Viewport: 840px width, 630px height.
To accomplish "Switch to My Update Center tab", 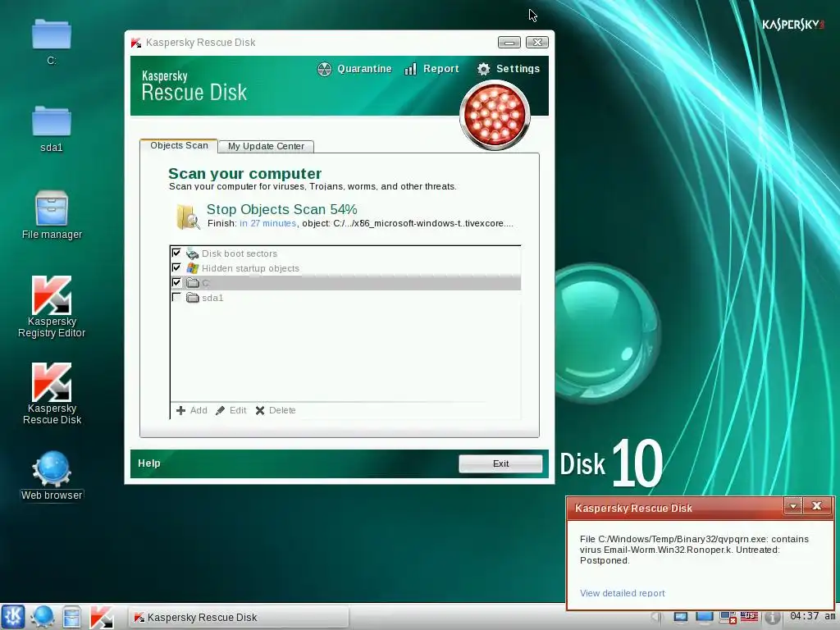I will [x=266, y=146].
